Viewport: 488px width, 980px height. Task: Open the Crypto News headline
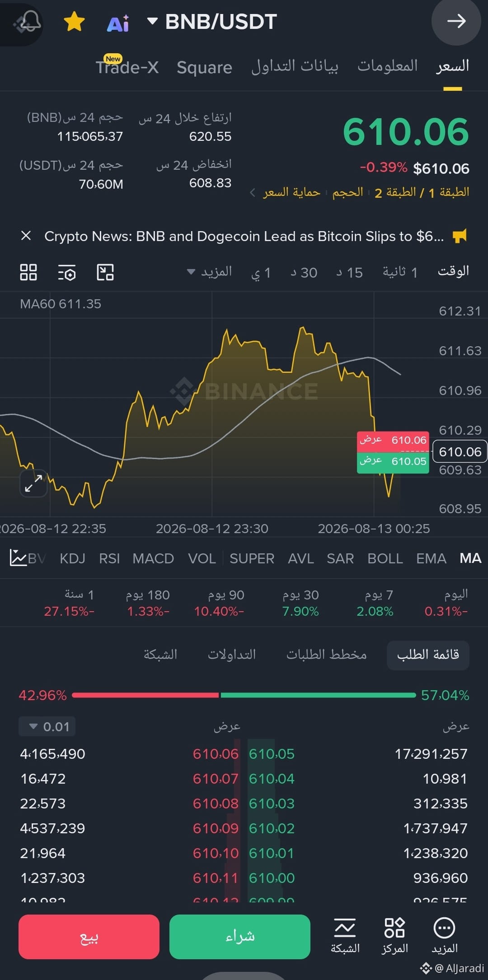[244, 236]
